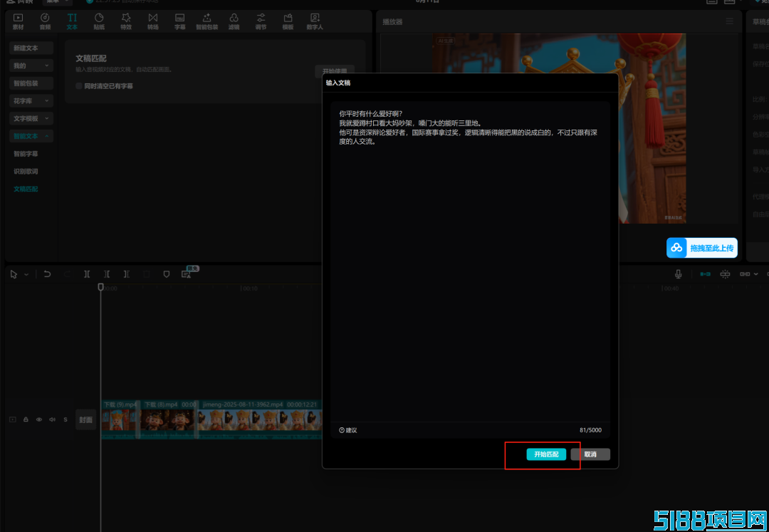Open the 菜单 dropdown in title bar
This screenshot has width=769, height=532.
point(57,1)
